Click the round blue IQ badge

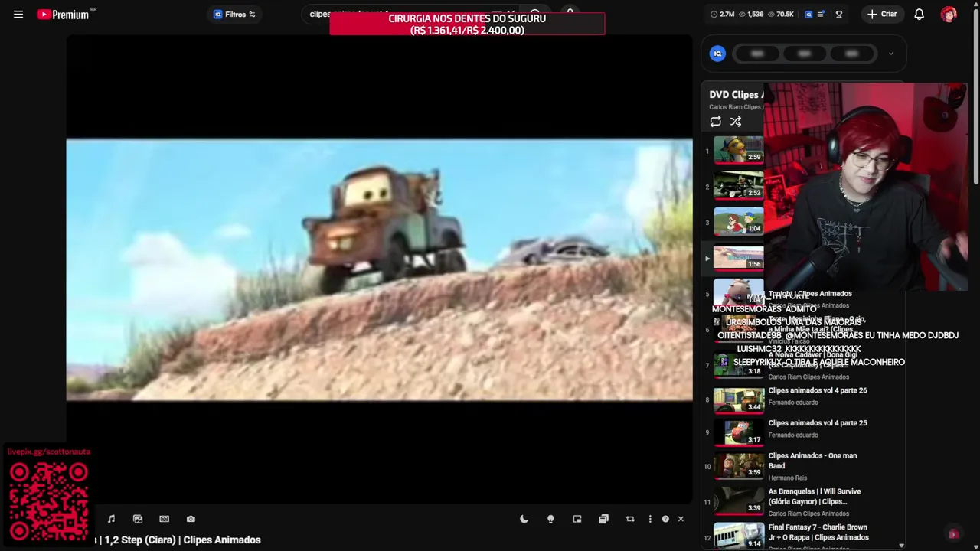(717, 54)
